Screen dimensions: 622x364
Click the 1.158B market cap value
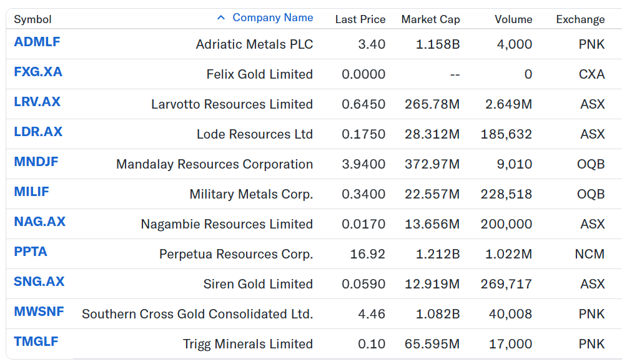click(x=438, y=44)
